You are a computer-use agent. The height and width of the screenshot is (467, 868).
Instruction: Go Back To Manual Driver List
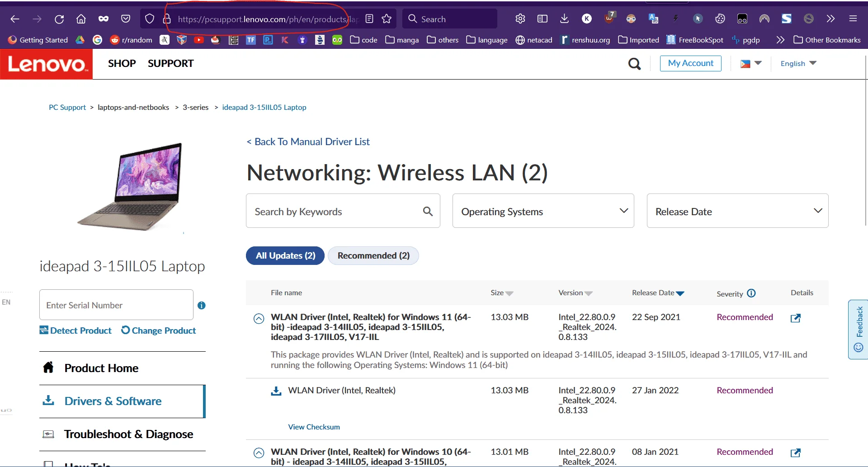pos(308,142)
